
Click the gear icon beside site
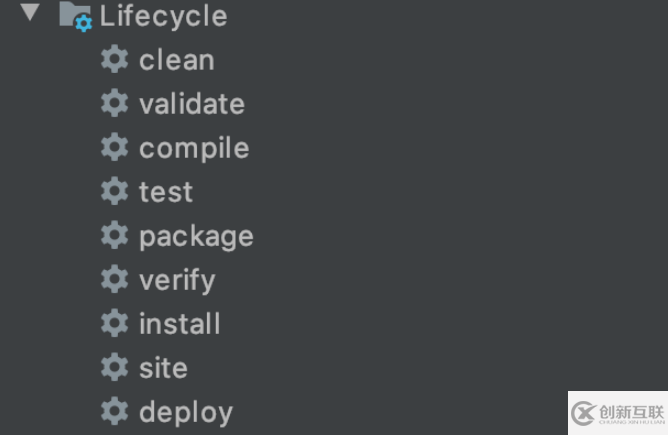tap(115, 367)
